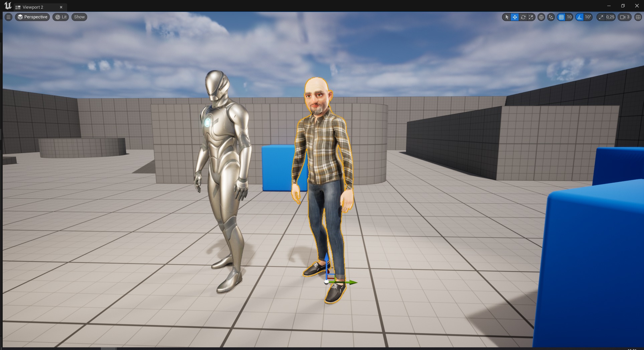Open the viewport options hamburger menu
This screenshot has width=644, height=350.
pyautogui.click(x=9, y=17)
